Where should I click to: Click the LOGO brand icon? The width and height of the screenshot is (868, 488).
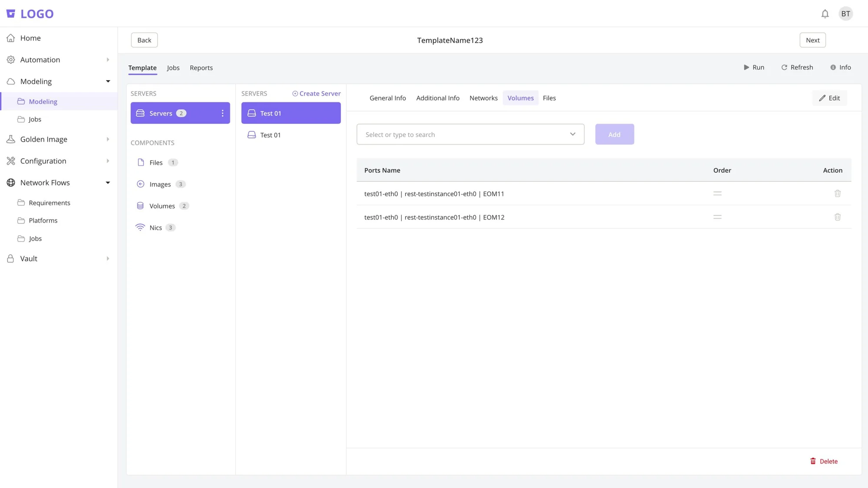(11, 14)
